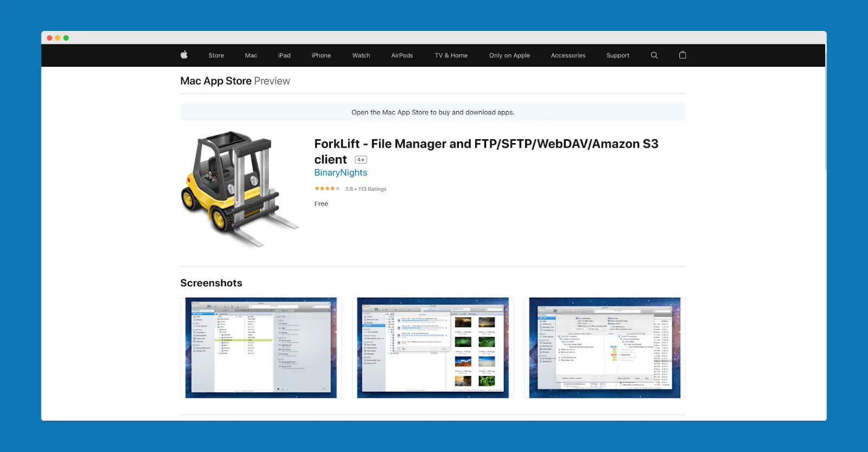Click the 4+ age rating badge
868x452 pixels.
pos(361,160)
